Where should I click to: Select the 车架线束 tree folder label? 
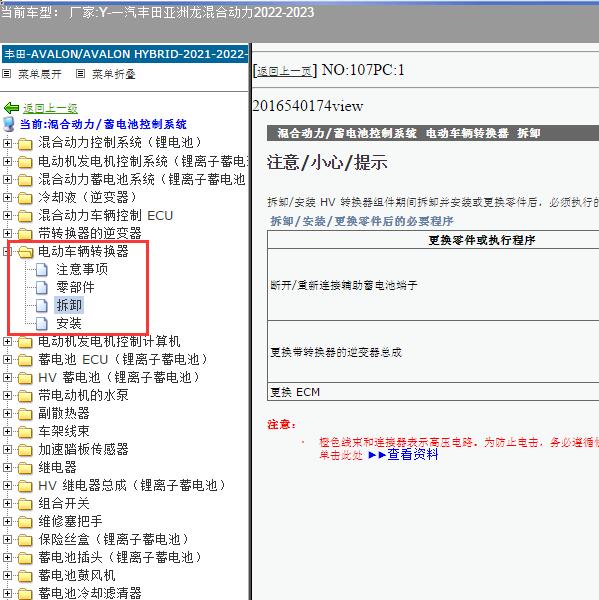[x=64, y=431]
